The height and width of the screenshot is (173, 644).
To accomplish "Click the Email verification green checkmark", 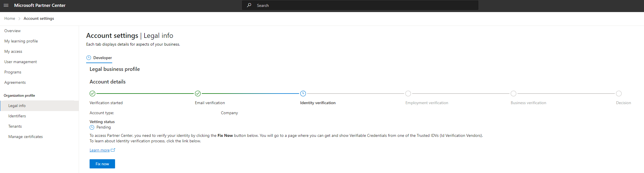I will point(198,94).
